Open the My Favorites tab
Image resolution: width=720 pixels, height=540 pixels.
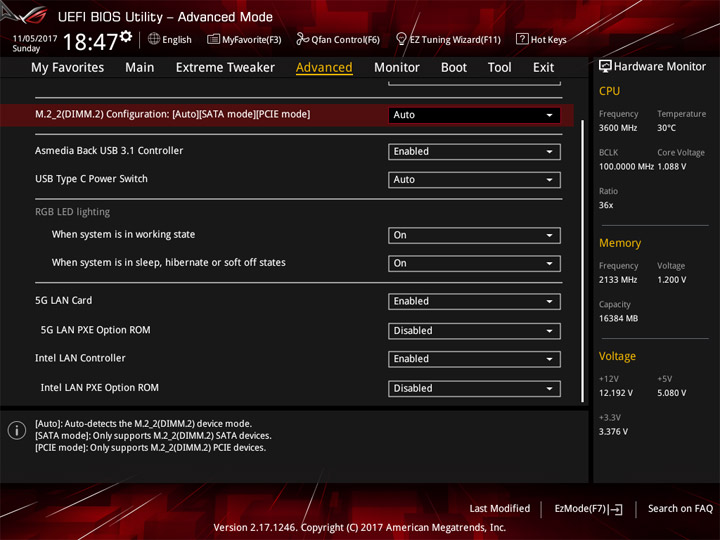[x=68, y=68]
